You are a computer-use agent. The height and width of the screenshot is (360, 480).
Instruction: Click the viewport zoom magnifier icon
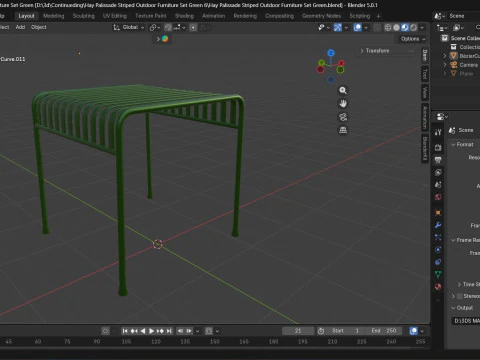tap(343, 90)
